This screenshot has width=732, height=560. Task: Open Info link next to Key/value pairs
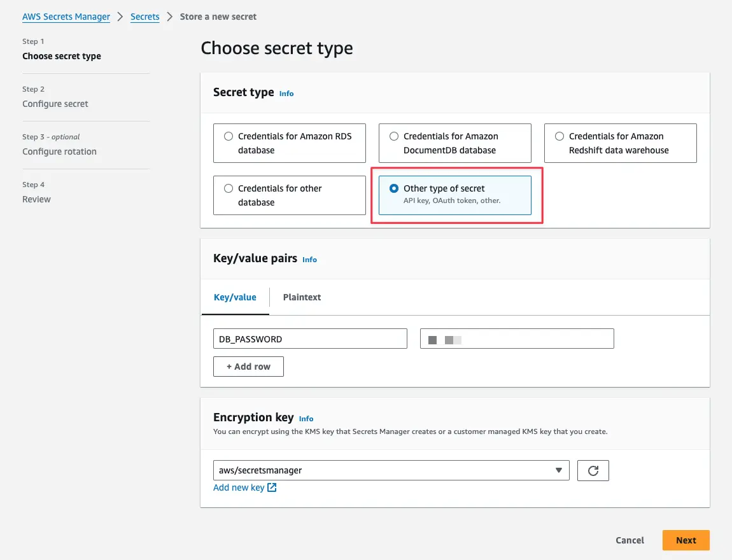(309, 260)
